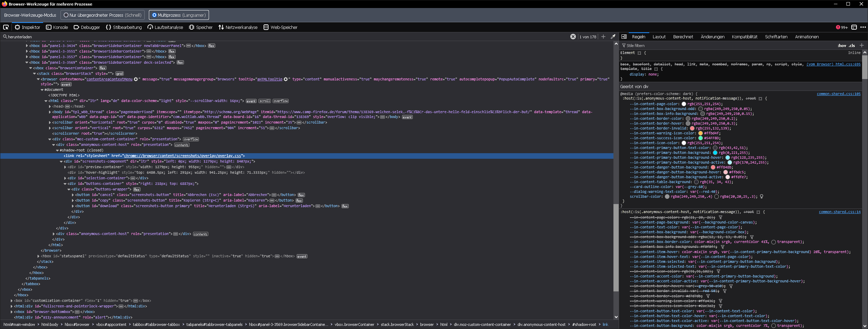Expand ellipsis inside head element
Screen dimensions: 868x329
pyautogui.click(x=67, y=107)
